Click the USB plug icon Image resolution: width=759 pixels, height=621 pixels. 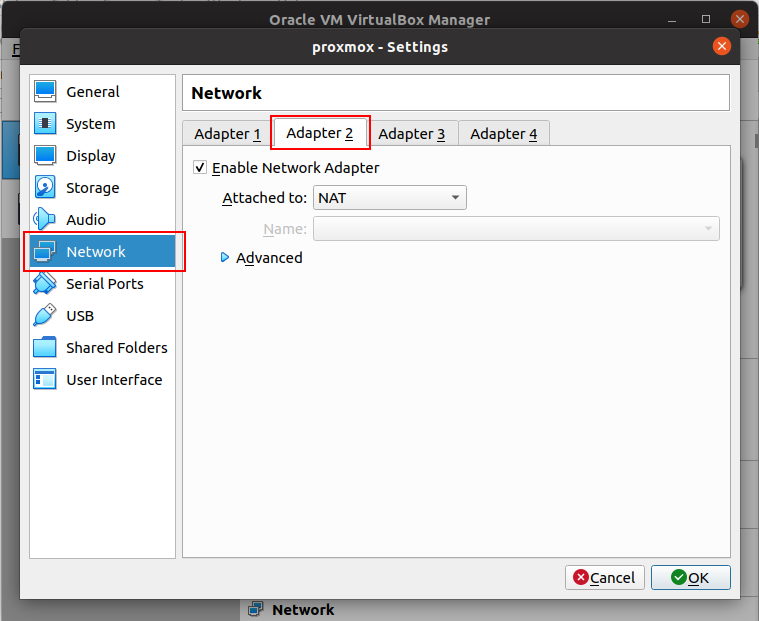(x=45, y=315)
